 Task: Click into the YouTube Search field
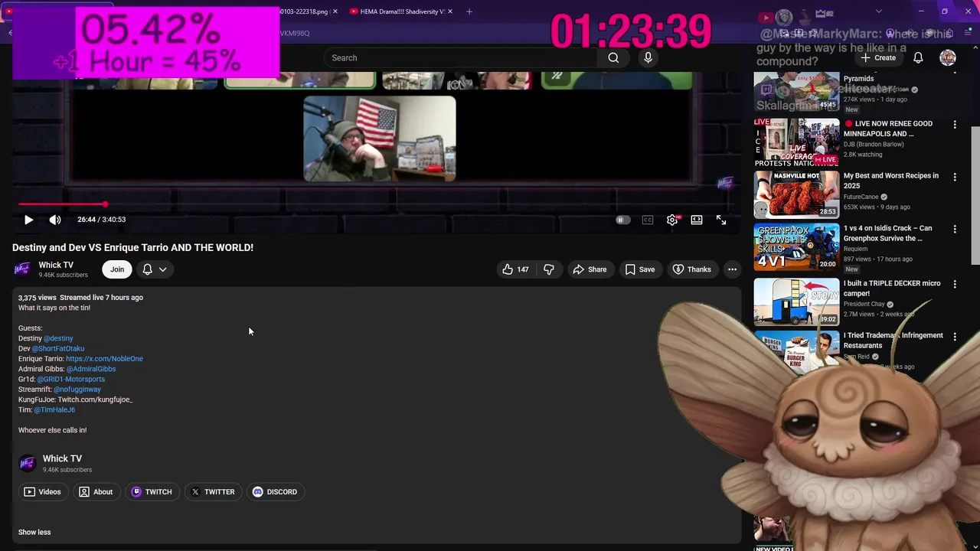[x=459, y=57]
